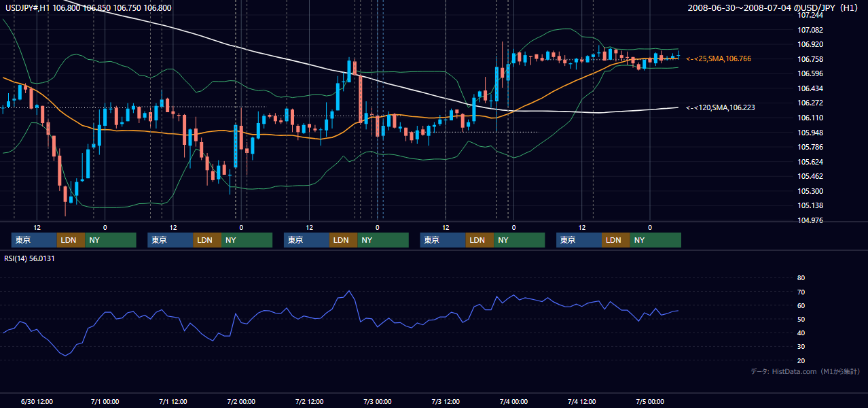
Task: Click price axis value 104.976
Action: [x=810, y=220]
